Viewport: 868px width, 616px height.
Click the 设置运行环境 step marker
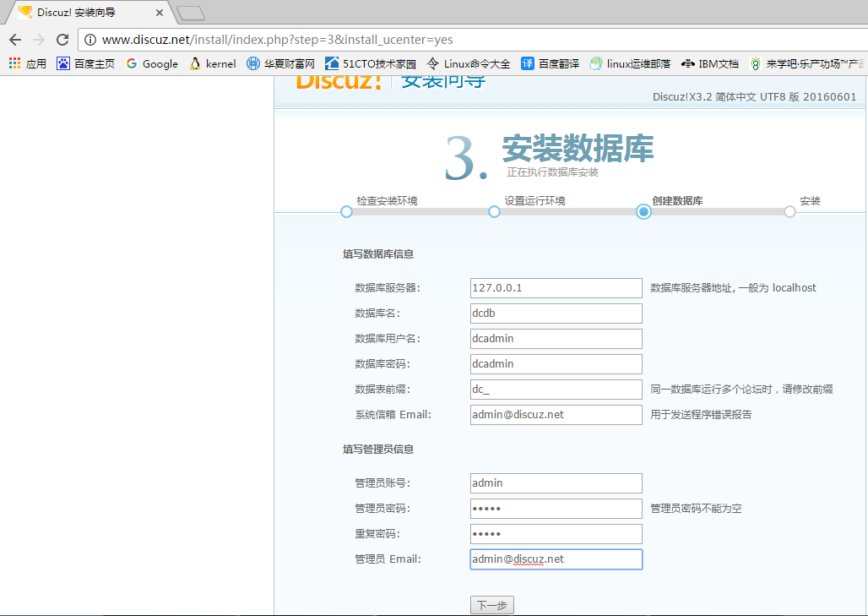494,211
